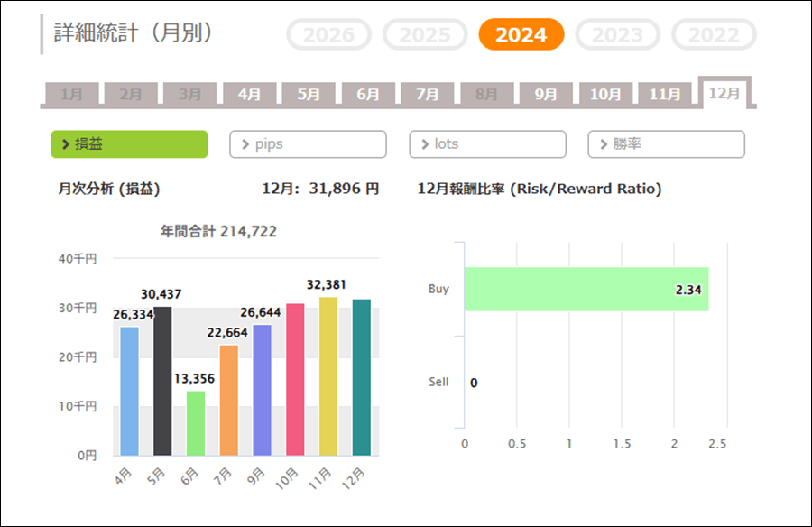The image size is (812, 527).
Task: Show the 損益 profit analysis
Action: 129,144
